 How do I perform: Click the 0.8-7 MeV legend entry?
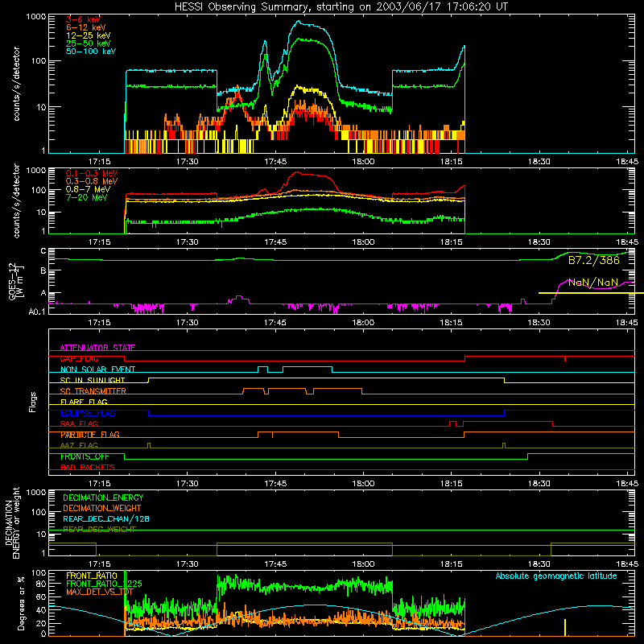point(88,190)
